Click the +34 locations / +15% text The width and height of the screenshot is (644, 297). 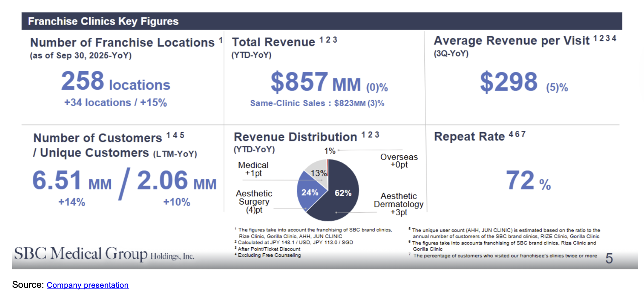(116, 103)
